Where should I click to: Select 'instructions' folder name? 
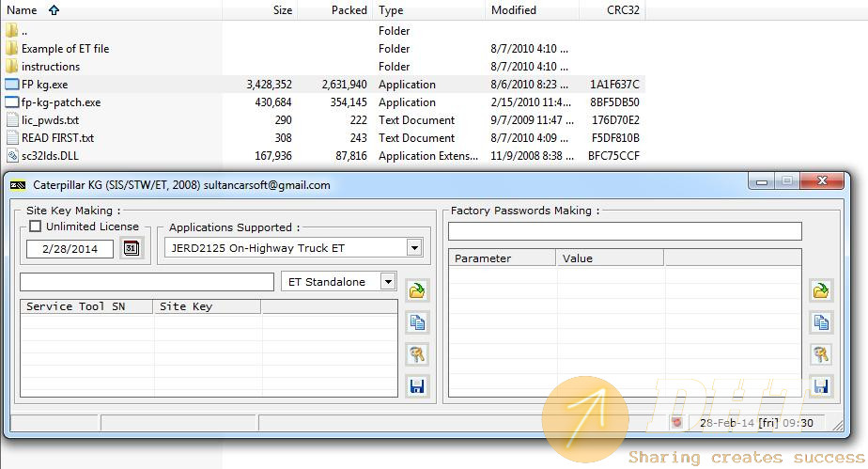pos(51,67)
